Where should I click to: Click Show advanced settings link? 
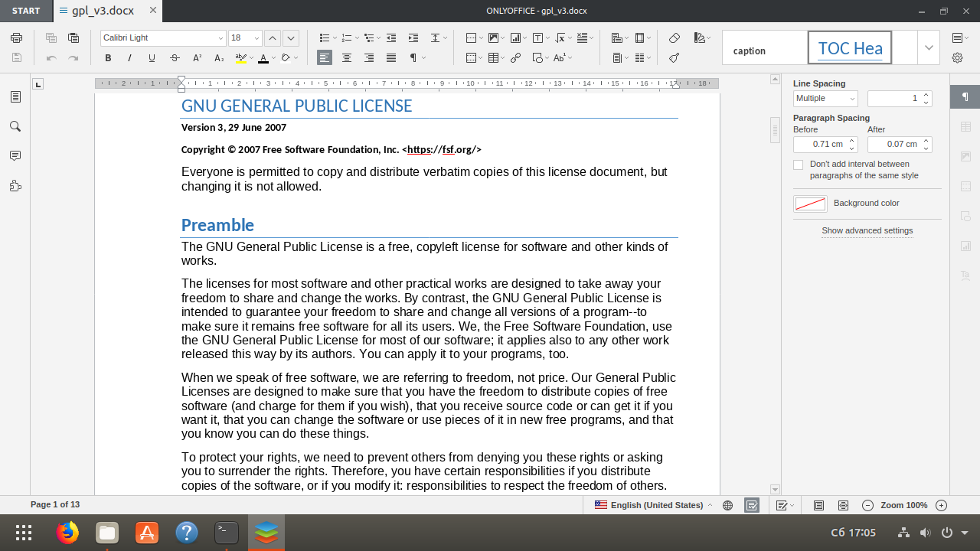click(x=867, y=230)
